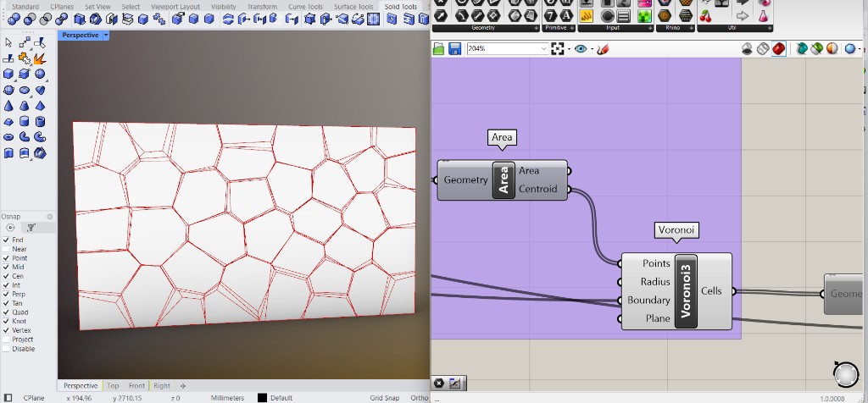Create a Box solid from side toolbar
The height and width of the screenshot is (403, 868).
[8, 74]
